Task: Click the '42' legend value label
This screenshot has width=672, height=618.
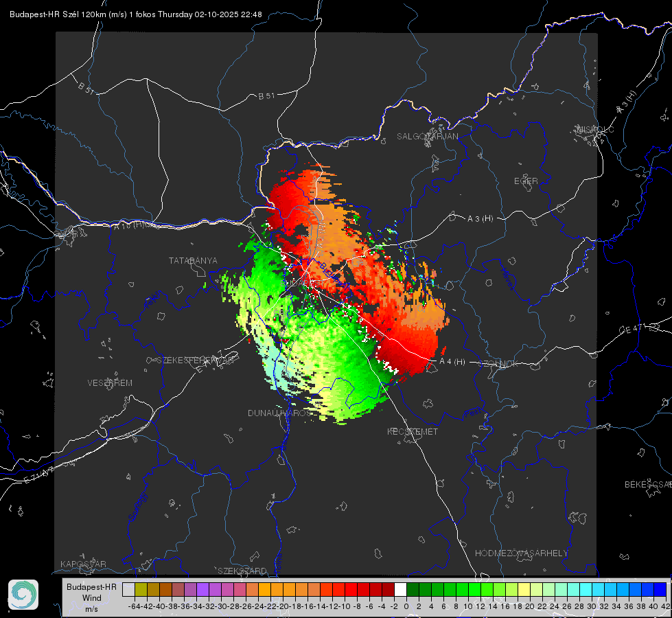Action: point(665,606)
